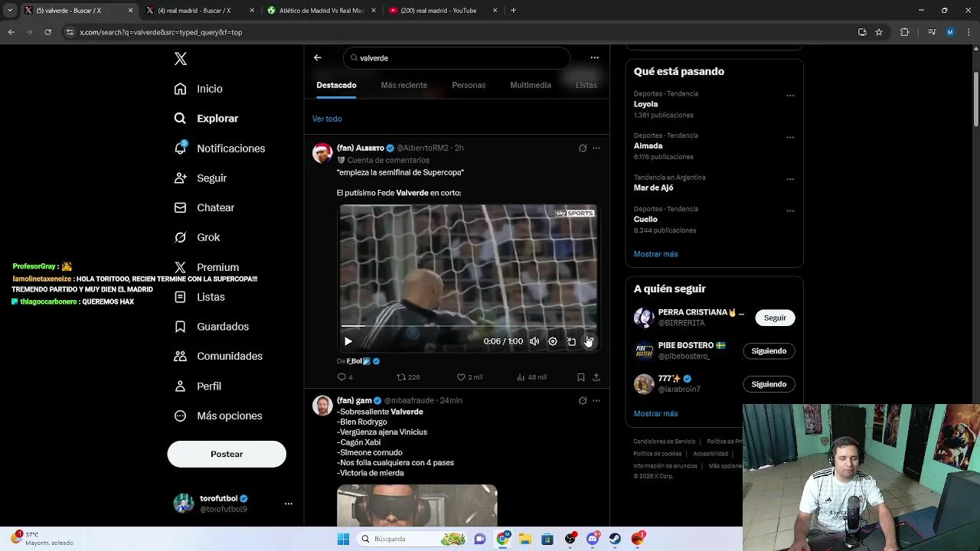Click Siguiendo for PIBE BOSTERO
Screen dimensions: 980x551
pyautogui.click(x=769, y=350)
